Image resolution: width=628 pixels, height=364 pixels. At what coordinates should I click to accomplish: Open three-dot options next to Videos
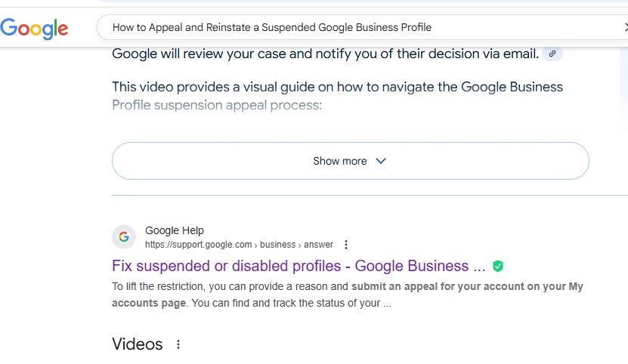pyautogui.click(x=178, y=344)
